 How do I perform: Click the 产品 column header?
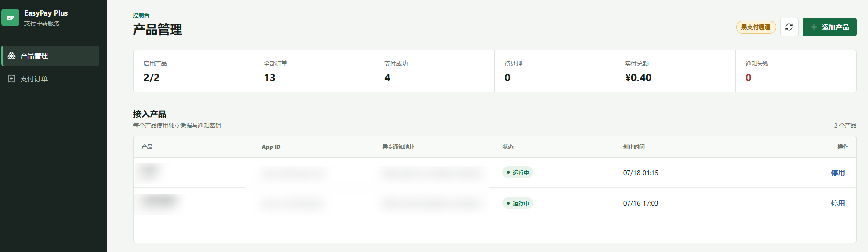147,147
